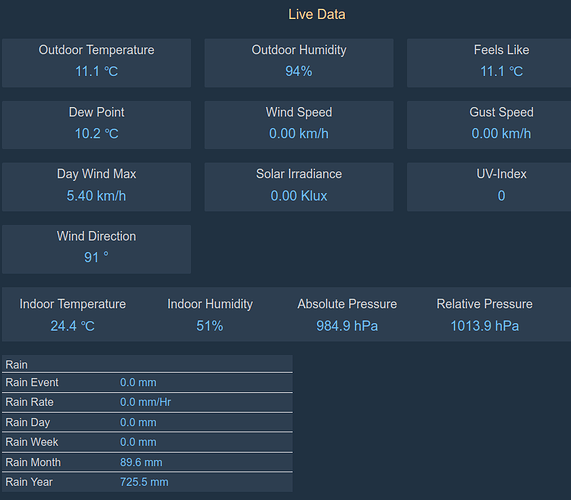Select the Rain Event row
The width and height of the screenshot is (571, 500).
147,382
